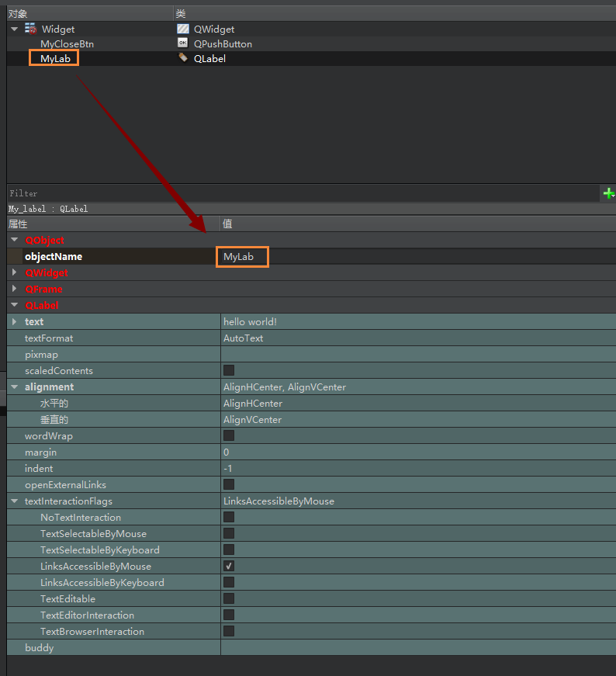Click the QLabel tag icon
The width and height of the screenshot is (616, 676).
(183, 57)
